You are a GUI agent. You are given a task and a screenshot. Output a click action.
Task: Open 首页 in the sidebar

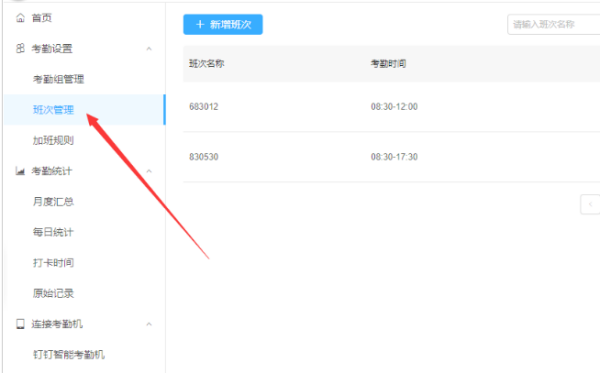pos(42,18)
